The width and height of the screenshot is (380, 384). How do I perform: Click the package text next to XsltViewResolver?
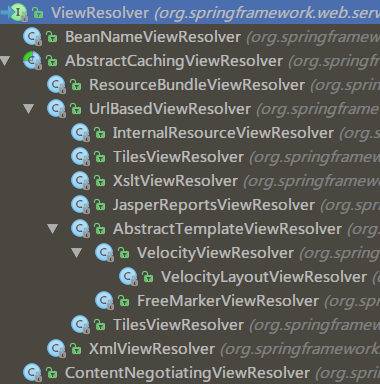point(312,181)
